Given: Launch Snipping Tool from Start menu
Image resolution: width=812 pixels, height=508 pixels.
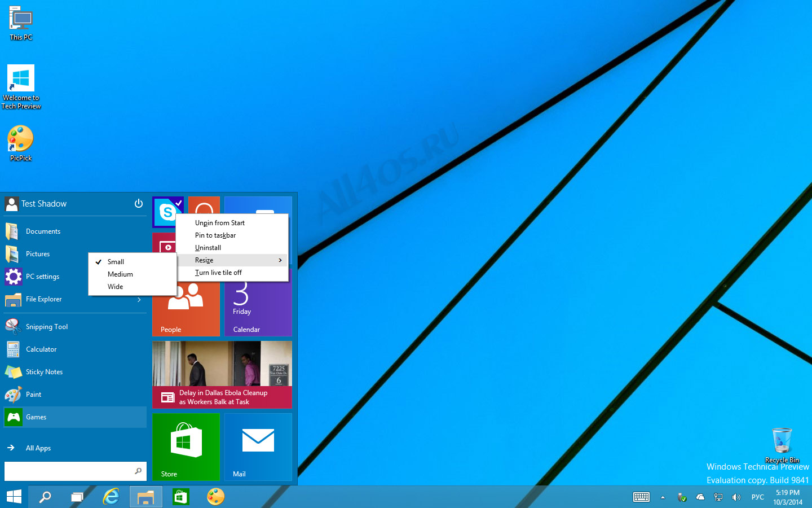Looking at the screenshot, I should (75, 327).
